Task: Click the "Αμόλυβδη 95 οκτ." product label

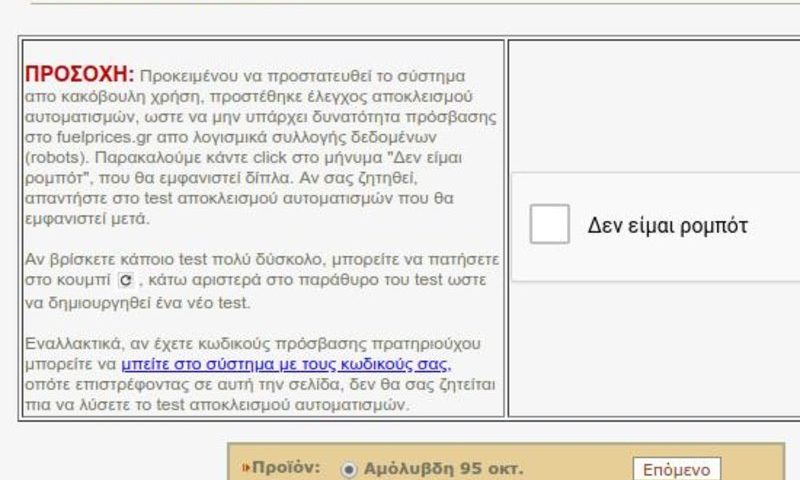Action: 443,469
